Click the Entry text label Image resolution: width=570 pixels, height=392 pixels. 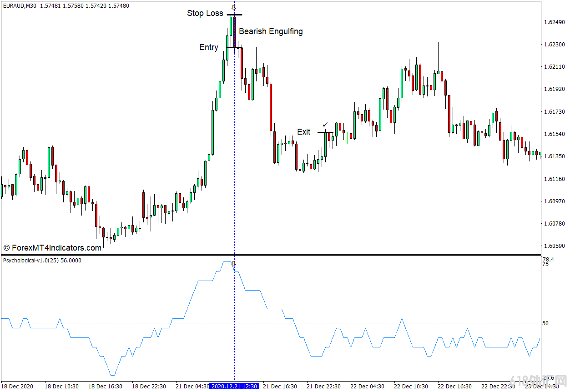point(209,47)
